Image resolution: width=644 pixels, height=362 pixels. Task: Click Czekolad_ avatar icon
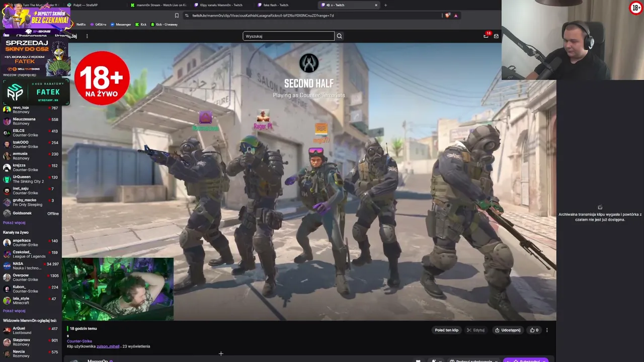point(7,254)
